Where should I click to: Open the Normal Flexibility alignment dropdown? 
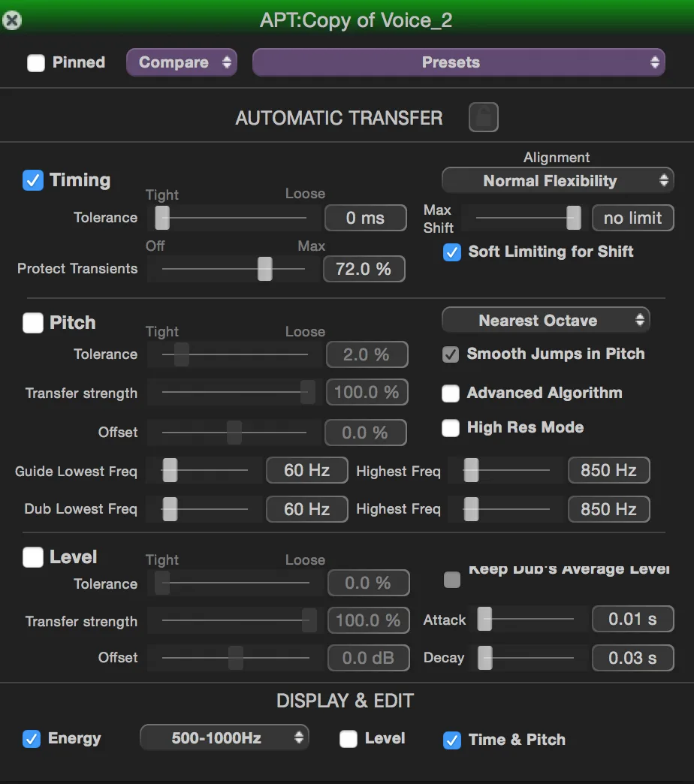pos(557,181)
